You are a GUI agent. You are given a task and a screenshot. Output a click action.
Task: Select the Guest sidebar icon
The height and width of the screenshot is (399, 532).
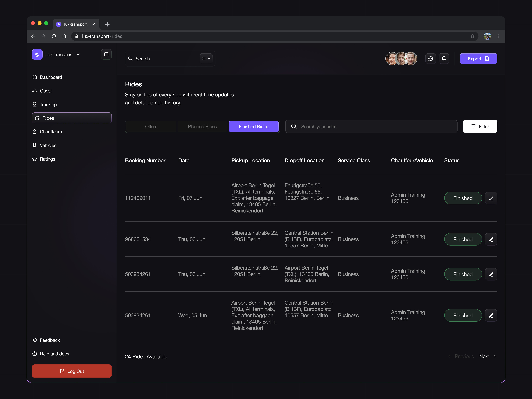click(35, 91)
